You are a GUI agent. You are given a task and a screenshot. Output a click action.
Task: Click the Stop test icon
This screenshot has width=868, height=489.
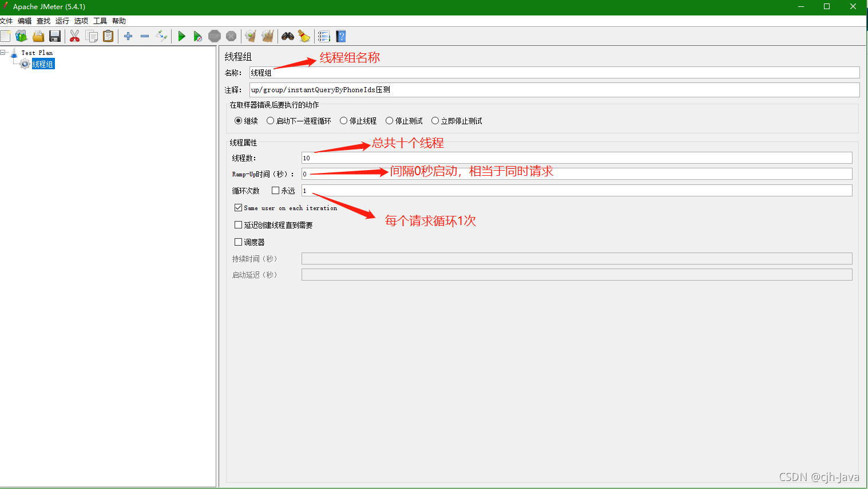point(215,37)
